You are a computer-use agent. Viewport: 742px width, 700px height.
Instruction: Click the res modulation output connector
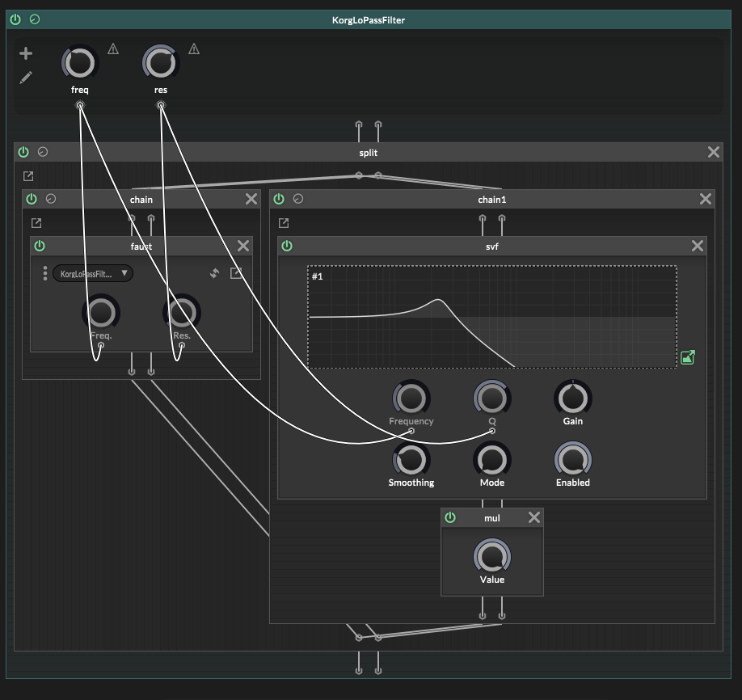tap(161, 104)
